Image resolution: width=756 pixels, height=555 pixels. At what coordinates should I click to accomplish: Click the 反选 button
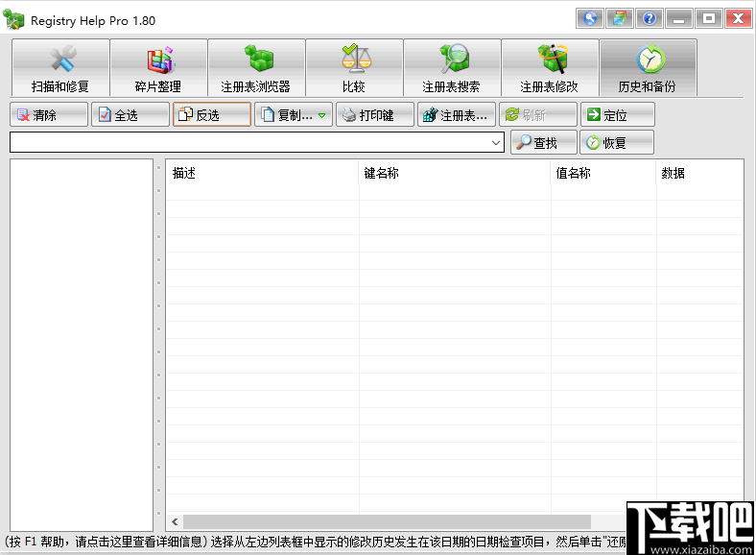pyautogui.click(x=212, y=115)
